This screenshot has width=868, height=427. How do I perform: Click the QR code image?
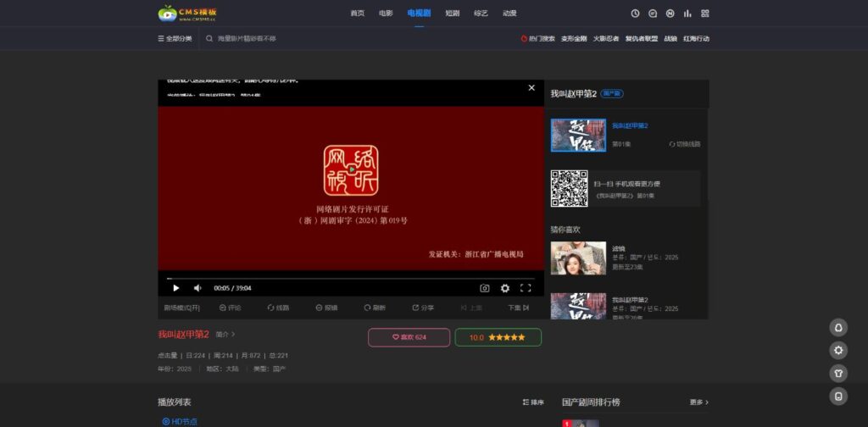tap(569, 189)
